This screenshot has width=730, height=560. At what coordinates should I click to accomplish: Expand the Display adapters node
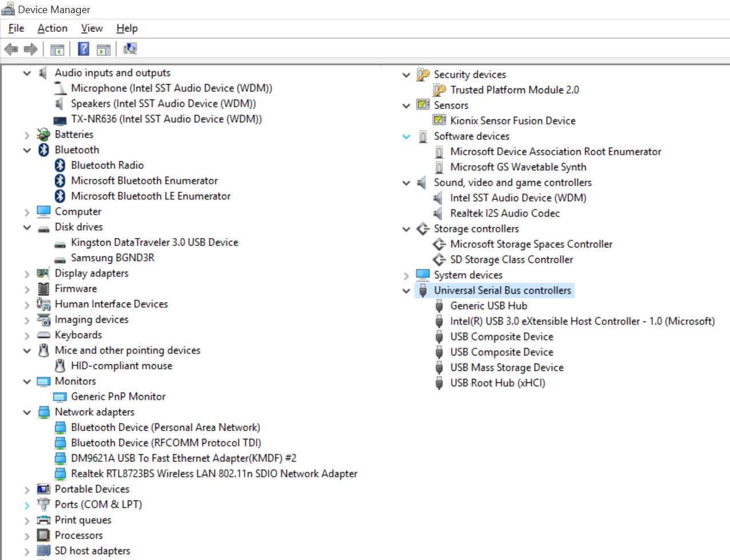click(x=27, y=274)
